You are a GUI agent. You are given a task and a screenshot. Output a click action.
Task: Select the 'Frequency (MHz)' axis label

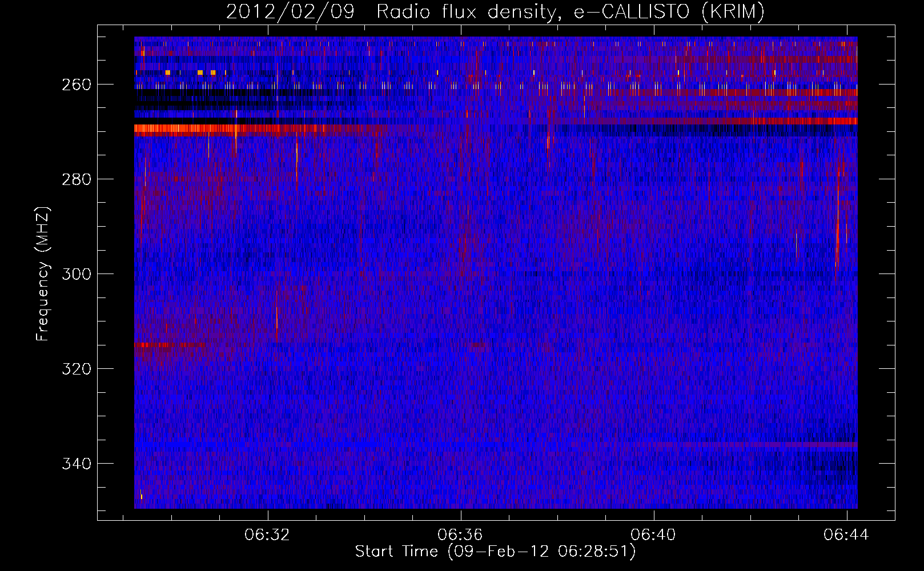(43, 274)
